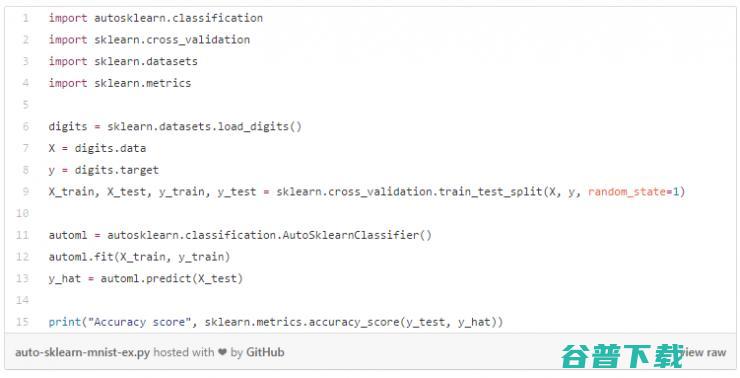Select line number 9 in the gutter
The width and height of the screenshot is (740, 378).
tap(25, 192)
